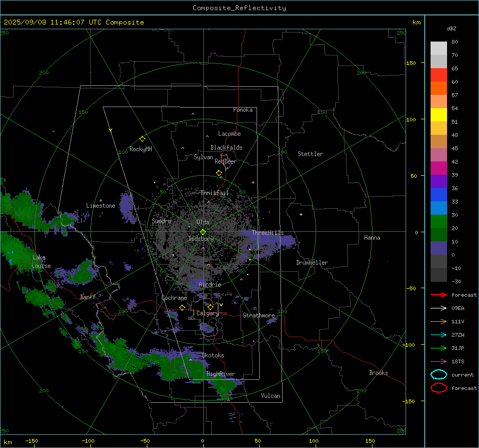Click the Stettler city label
This screenshot has height=448, width=479.
310,154
